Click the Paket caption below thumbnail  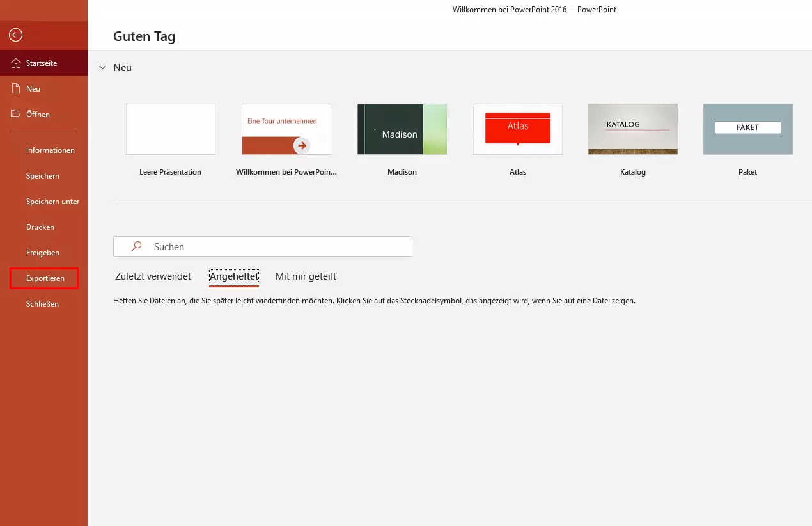(x=748, y=172)
